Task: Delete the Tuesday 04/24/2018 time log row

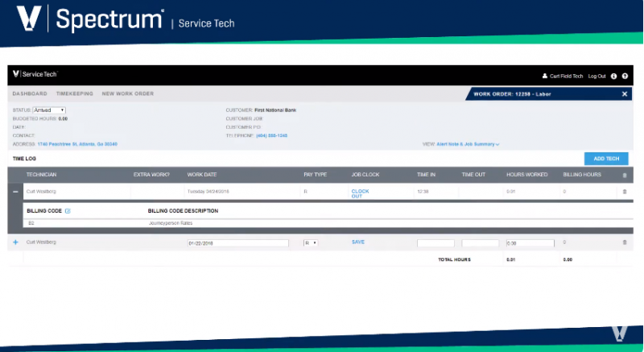Action: [625, 192]
